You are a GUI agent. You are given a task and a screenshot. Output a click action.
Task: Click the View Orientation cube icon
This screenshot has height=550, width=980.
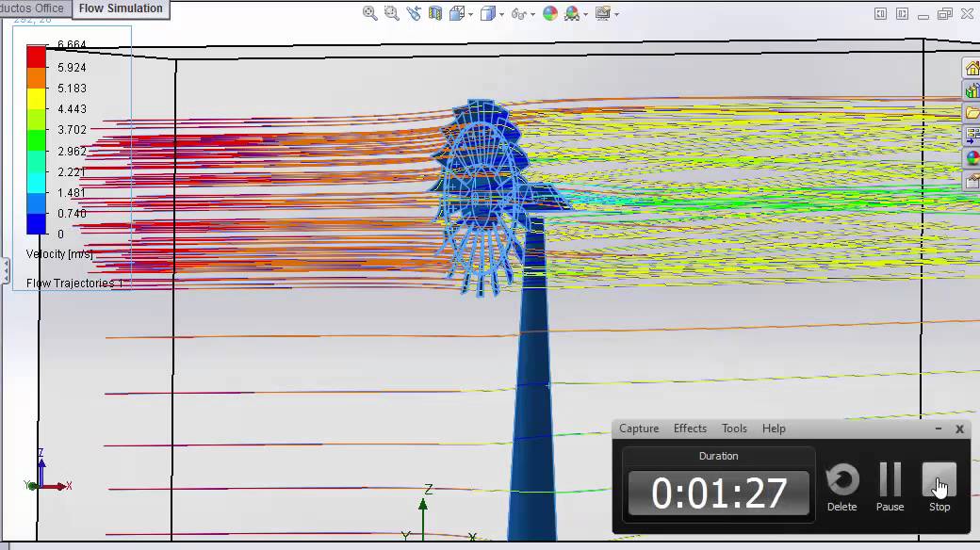tap(457, 13)
